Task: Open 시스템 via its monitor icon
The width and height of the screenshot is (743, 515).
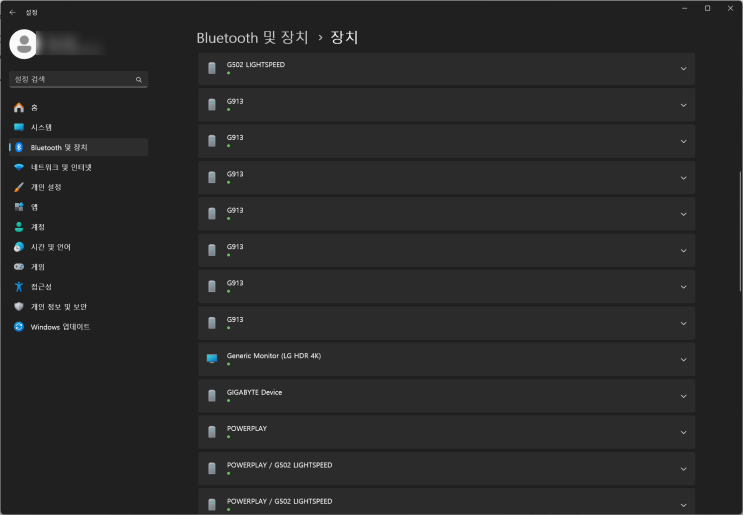Action: point(19,127)
